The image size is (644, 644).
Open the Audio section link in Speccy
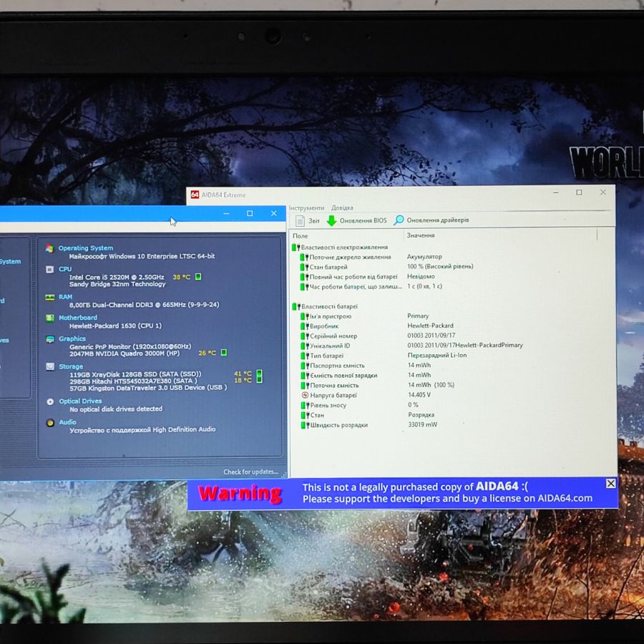pyautogui.click(x=68, y=421)
